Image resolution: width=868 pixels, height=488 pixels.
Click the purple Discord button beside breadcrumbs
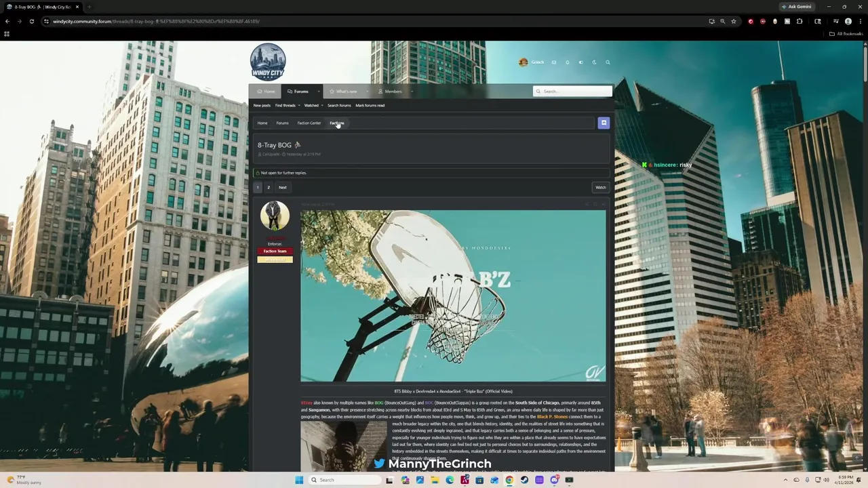point(604,123)
